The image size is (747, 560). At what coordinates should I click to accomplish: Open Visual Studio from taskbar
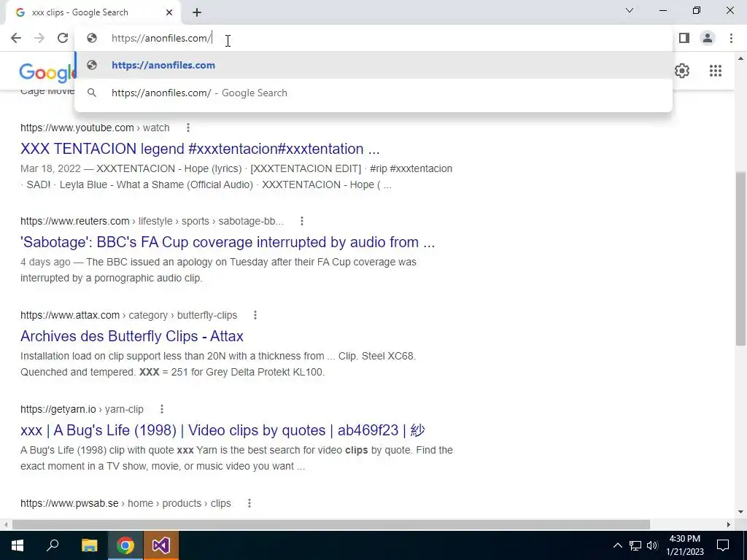[160, 545]
